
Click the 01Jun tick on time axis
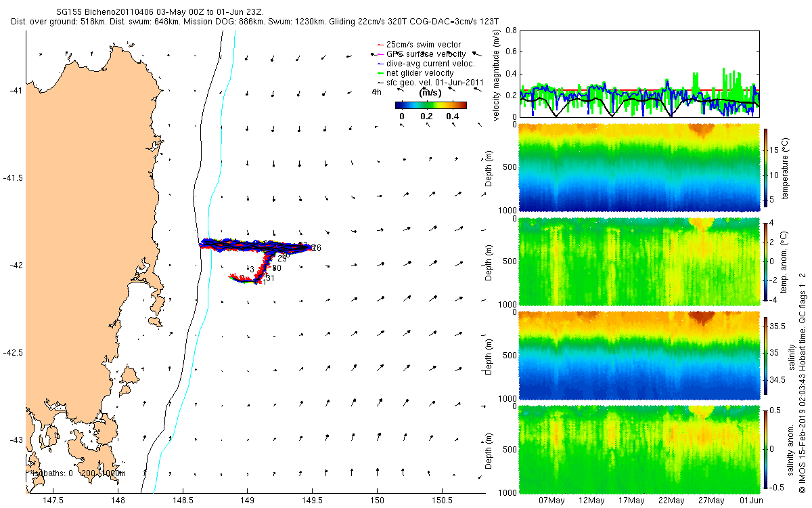pyautogui.click(x=750, y=501)
